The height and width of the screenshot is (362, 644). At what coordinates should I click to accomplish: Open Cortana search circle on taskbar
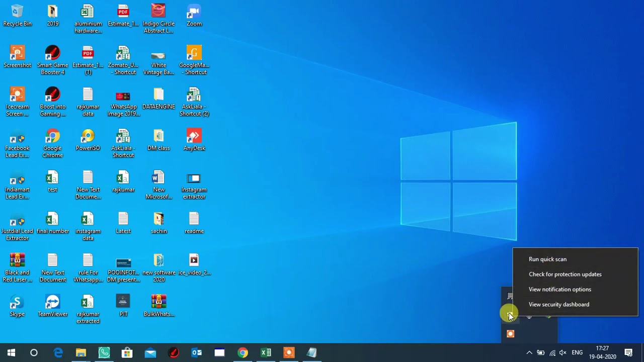pos(34,352)
